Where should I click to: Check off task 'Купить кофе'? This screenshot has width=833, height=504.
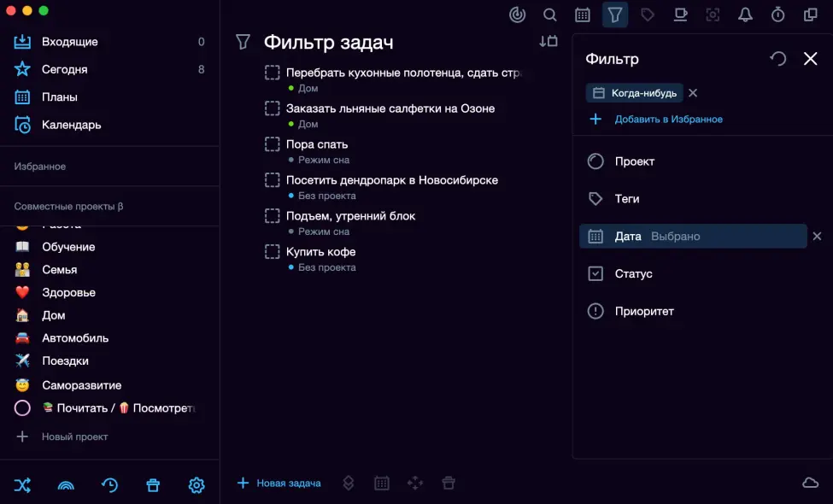click(273, 252)
